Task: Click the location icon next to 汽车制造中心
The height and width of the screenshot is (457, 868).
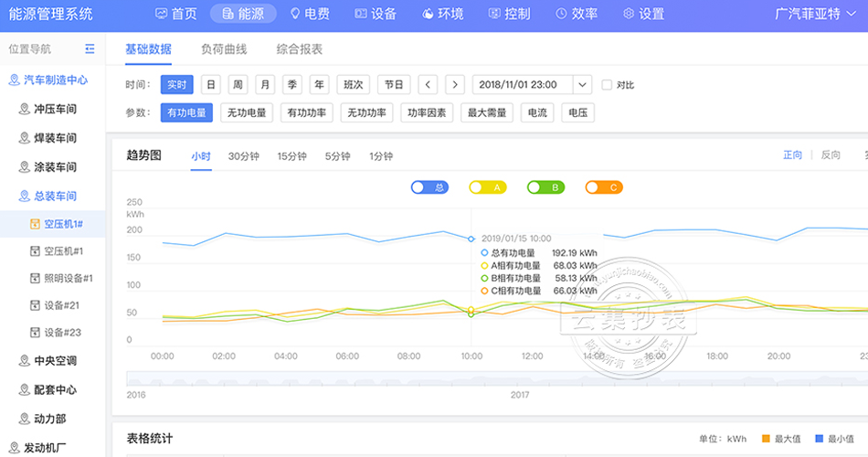Action: 14,80
